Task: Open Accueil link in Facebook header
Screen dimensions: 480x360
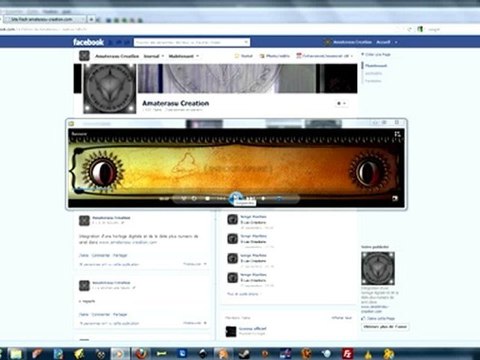Action: [x=383, y=42]
